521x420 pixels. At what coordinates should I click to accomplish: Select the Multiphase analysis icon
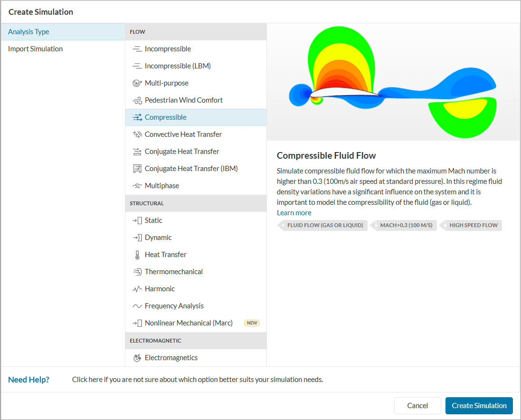click(136, 185)
